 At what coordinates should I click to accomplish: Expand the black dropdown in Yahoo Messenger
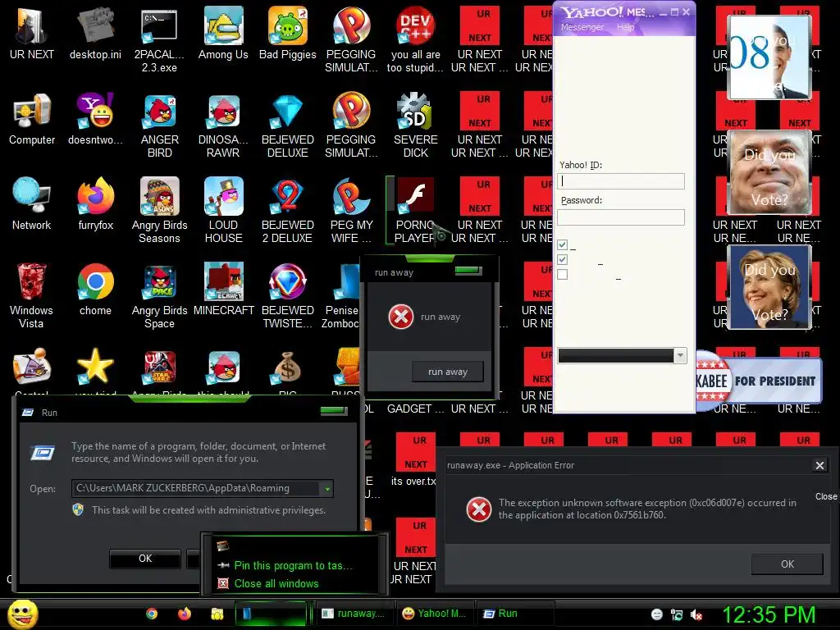pos(680,355)
